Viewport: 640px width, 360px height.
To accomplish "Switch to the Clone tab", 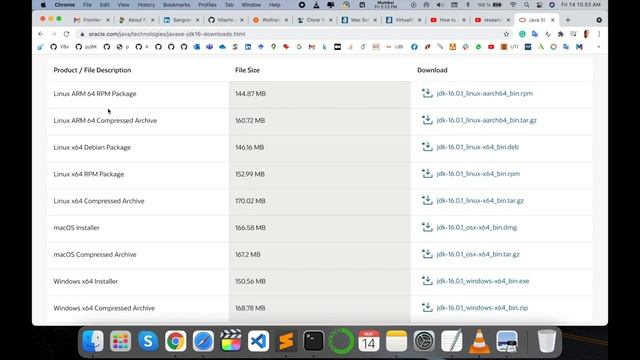I will coord(314,20).
